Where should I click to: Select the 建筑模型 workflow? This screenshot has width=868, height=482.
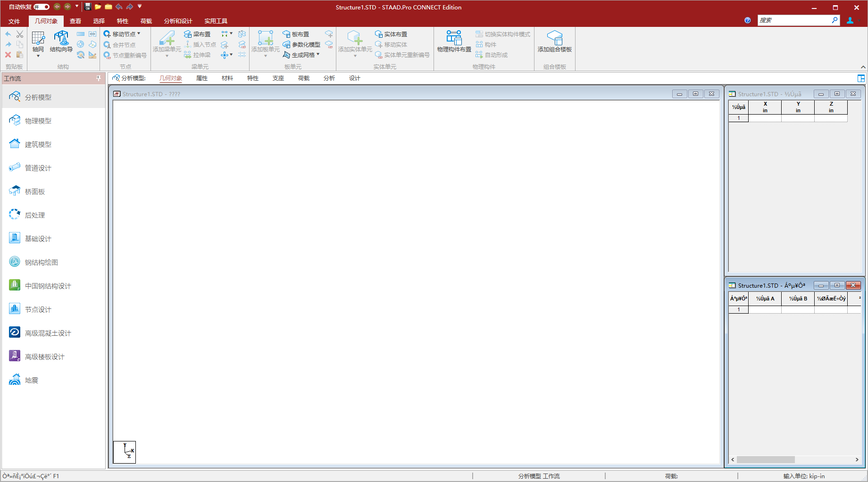click(53, 144)
